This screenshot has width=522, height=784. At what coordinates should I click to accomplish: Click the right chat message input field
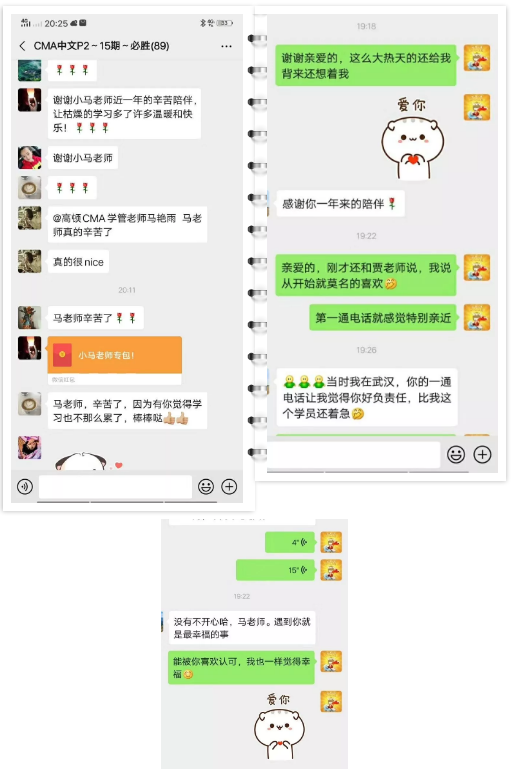tap(353, 454)
